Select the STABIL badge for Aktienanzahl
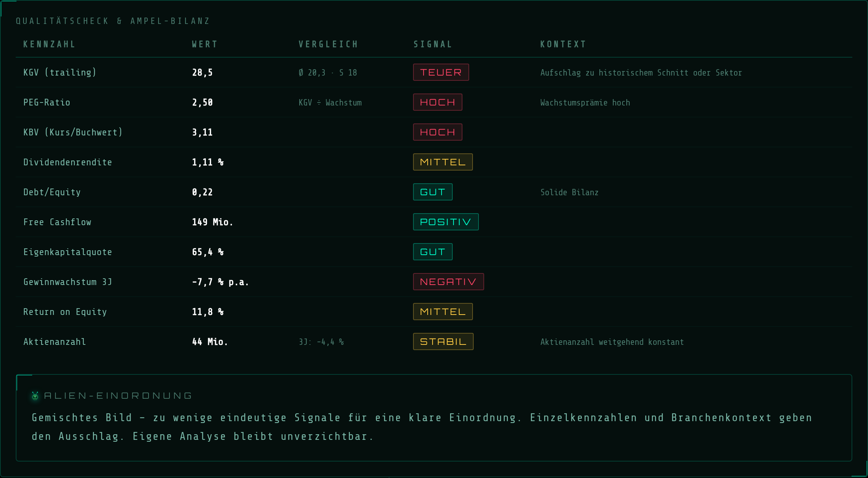 point(443,341)
